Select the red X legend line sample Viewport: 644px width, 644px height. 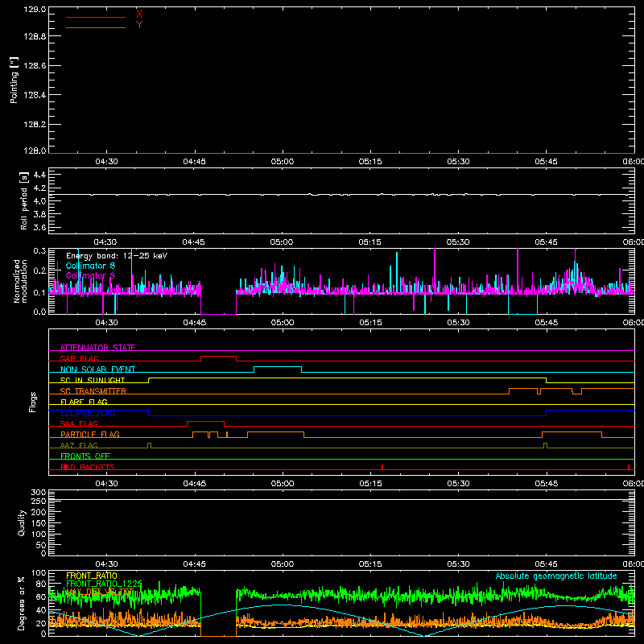96,17
